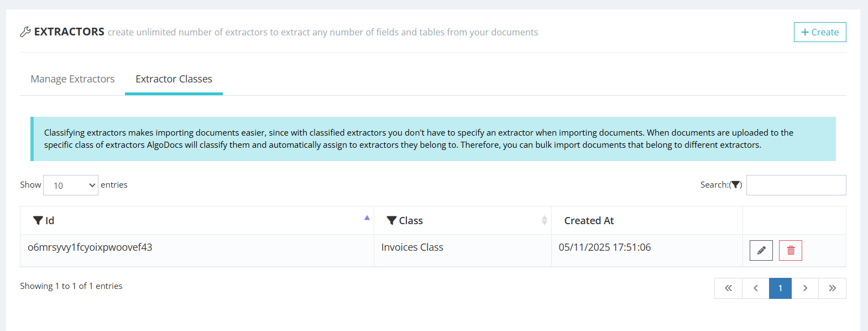Click the Create button
The image size is (868, 331).
(820, 32)
